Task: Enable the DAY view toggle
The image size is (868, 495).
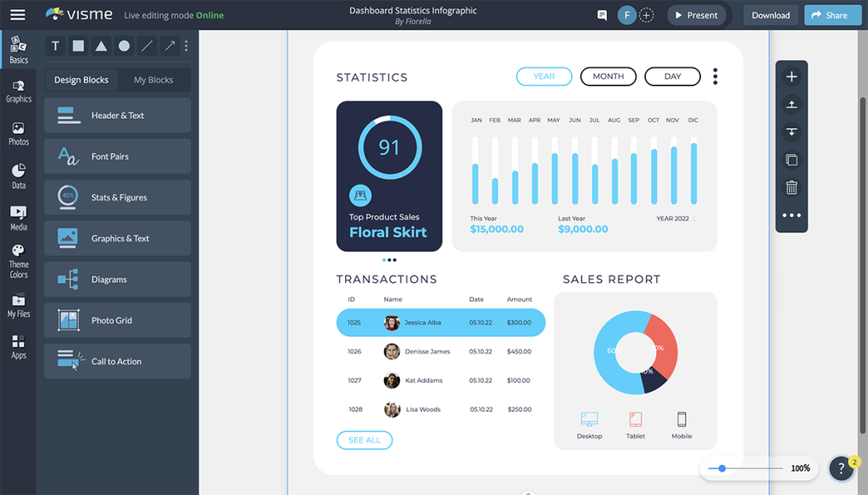Action: [672, 76]
